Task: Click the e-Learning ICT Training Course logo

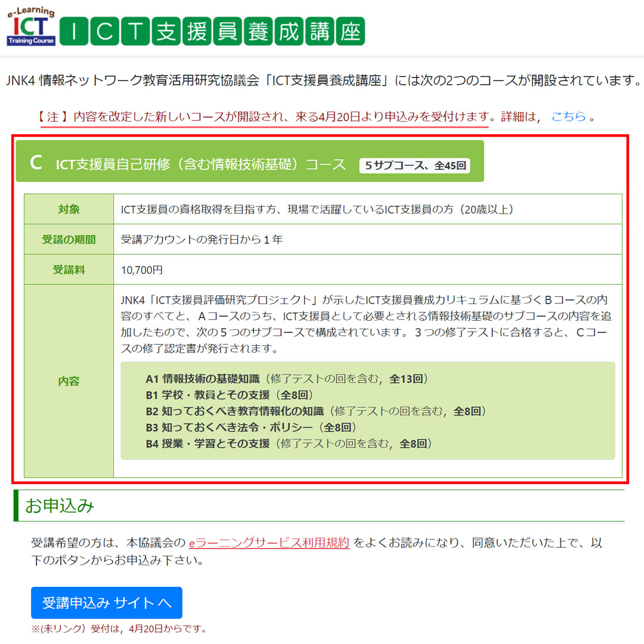Action: tap(31, 26)
